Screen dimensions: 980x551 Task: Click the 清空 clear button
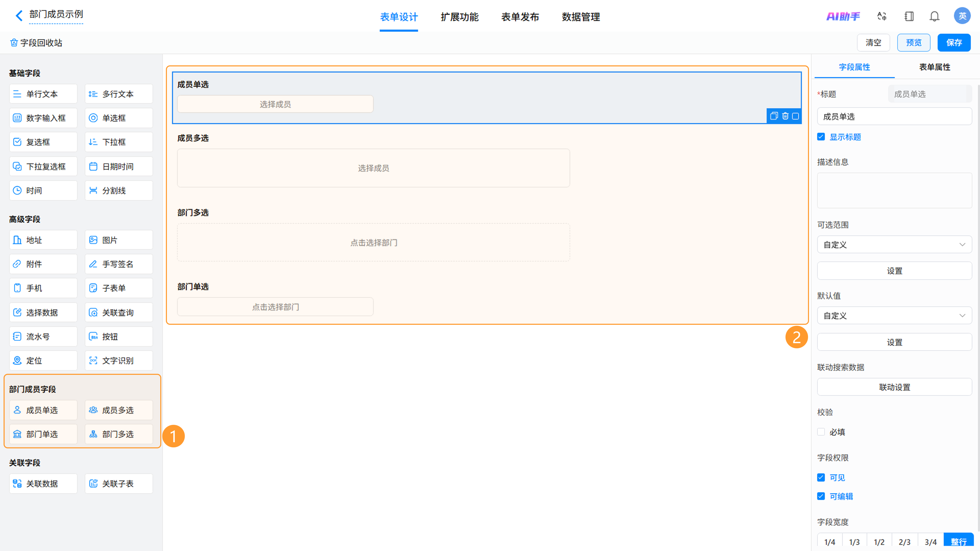coord(873,43)
